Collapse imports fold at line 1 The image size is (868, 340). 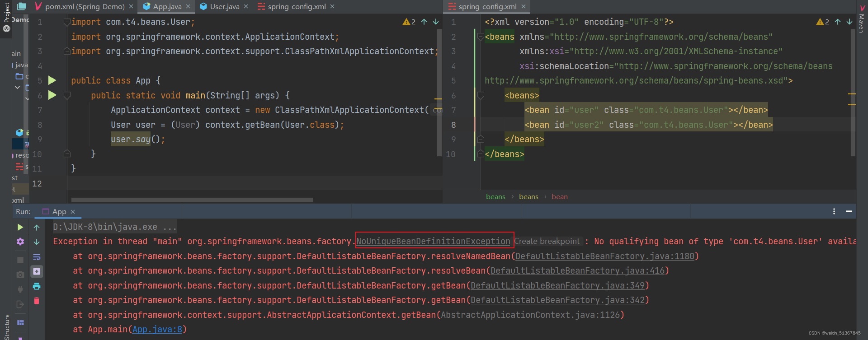click(x=67, y=22)
